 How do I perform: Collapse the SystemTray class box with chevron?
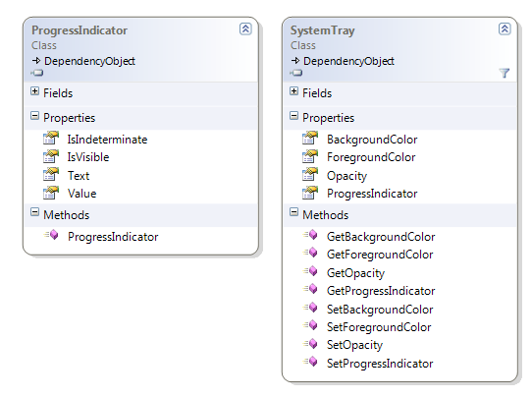[505, 29]
